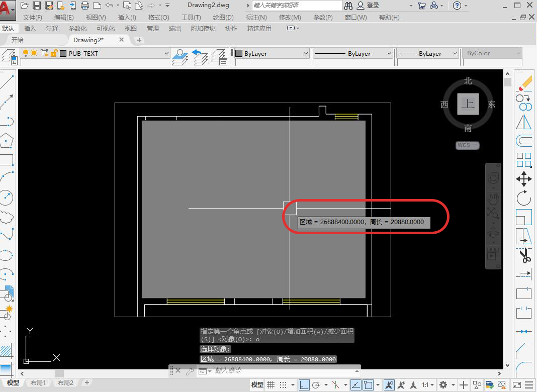Open the 绘图(D) menu
The height and width of the screenshot is (392, 537).
(x=223, y=18)
